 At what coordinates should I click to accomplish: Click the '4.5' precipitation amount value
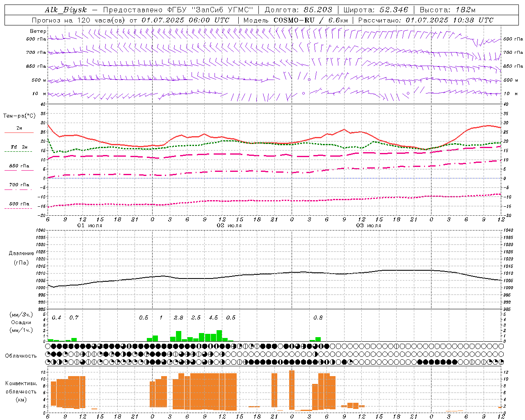[x=213, y=317]
